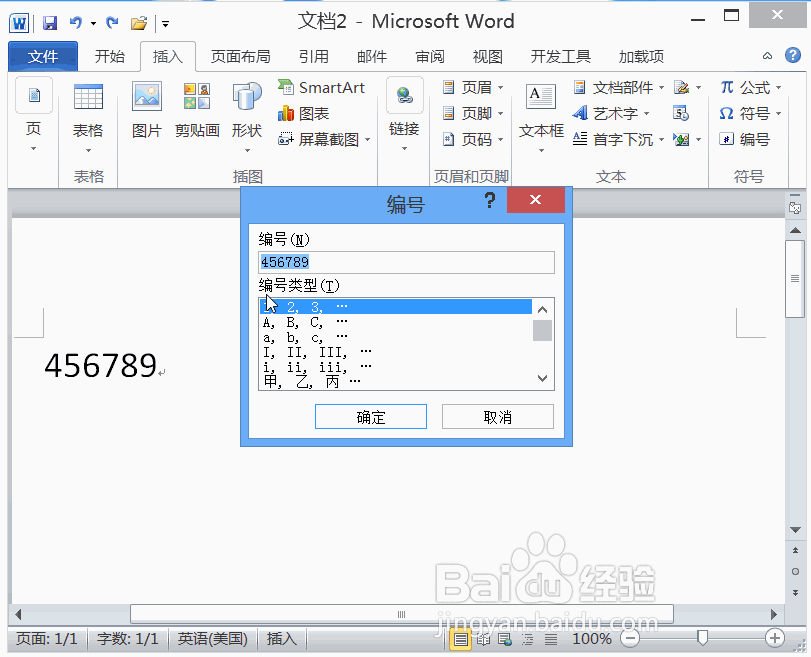The image size is (811, 657).
Task: Switch to print layout view icon
Action: tap(462, 639)
